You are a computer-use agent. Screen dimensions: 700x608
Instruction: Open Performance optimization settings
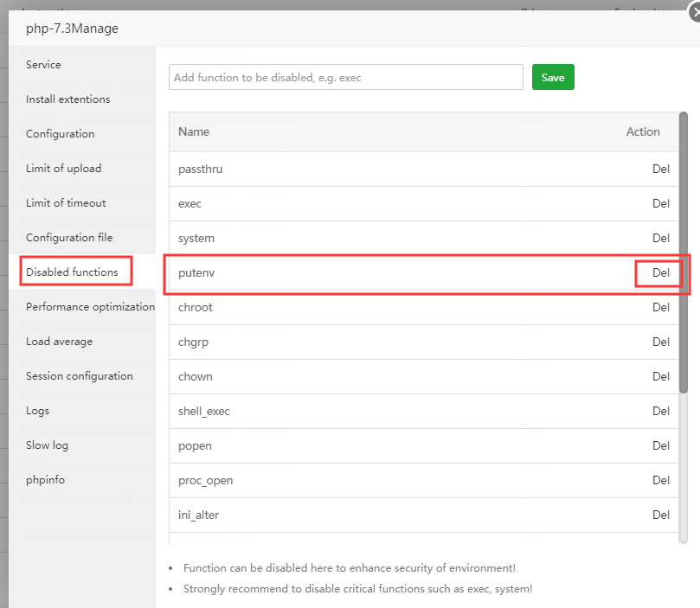coord(90,307)
